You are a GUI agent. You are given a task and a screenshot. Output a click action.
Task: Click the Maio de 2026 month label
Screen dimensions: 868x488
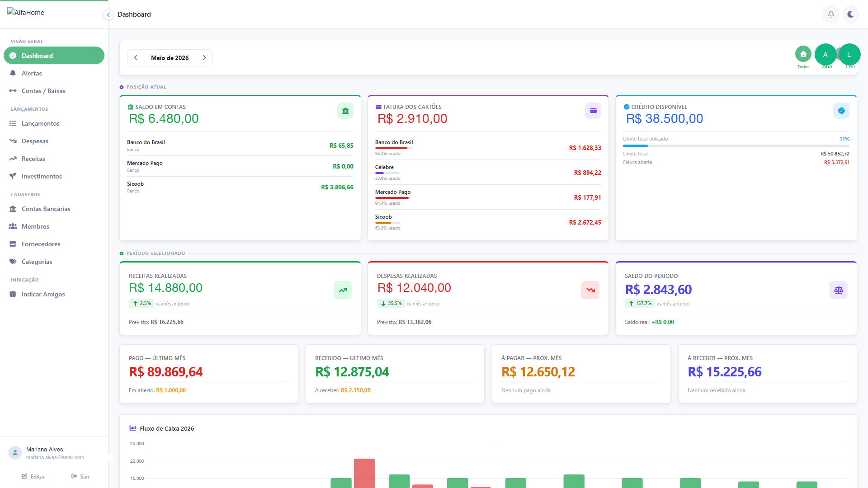[170, 58]
